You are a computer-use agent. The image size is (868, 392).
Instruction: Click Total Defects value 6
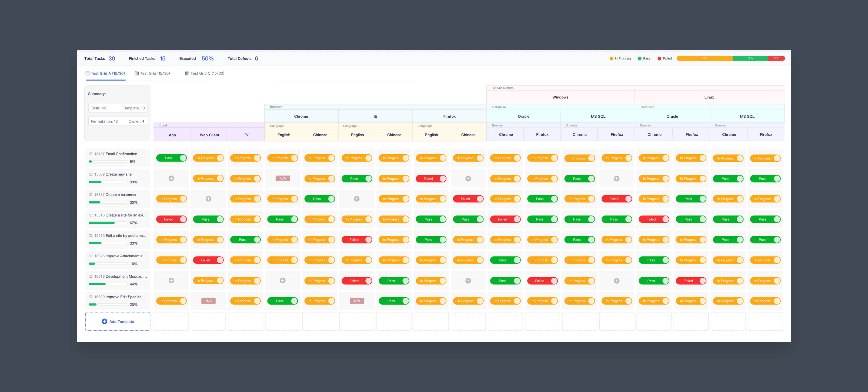click(x=256, y=59)
